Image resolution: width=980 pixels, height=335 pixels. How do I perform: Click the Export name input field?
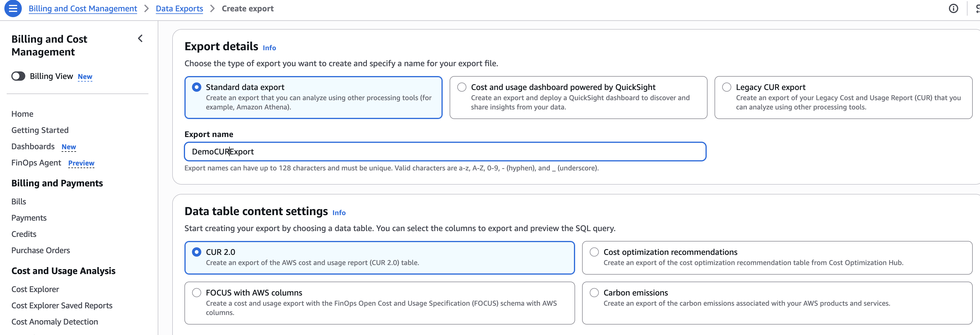click(x=445, y=152)
